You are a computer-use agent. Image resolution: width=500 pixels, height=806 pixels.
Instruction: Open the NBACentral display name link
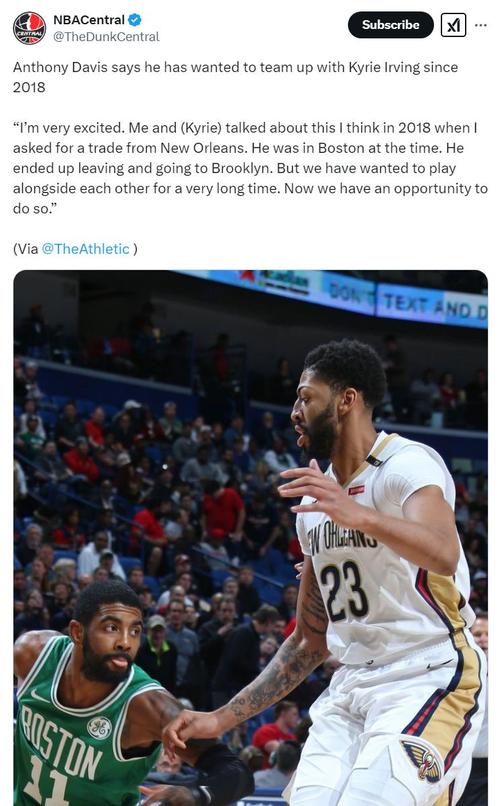point(89,20)
